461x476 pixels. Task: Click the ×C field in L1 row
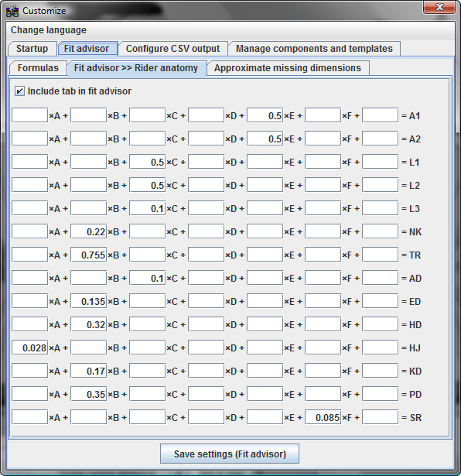pyautogui.click(x=148, y=162)
